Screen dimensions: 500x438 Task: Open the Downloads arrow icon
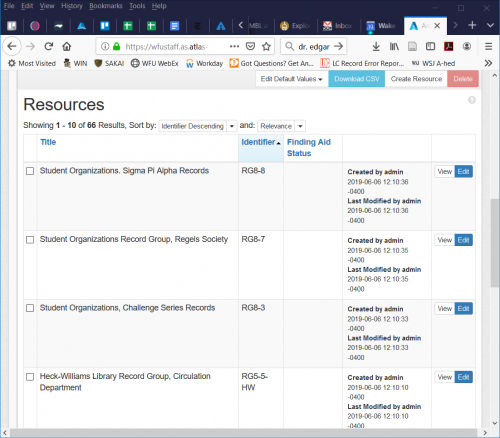pyautogui.click(x=376, y=46)
